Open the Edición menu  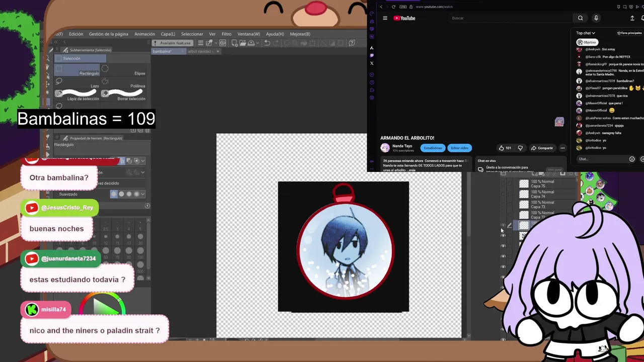76,34
